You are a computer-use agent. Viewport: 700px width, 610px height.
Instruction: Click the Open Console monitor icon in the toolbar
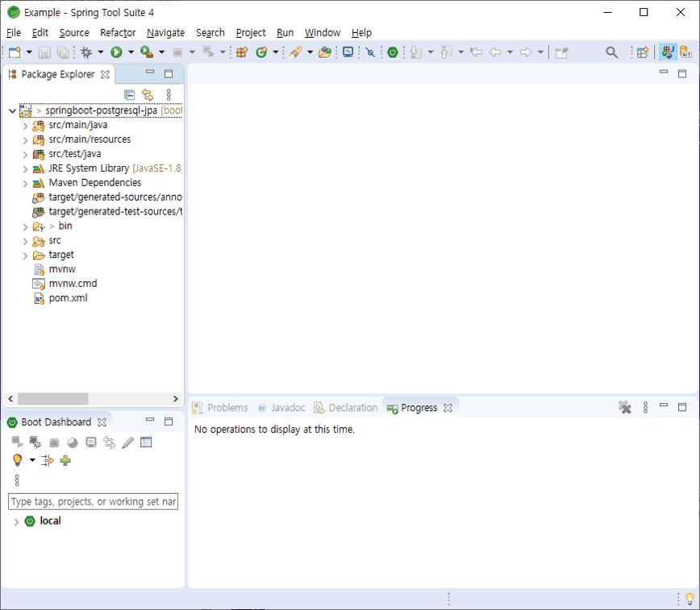[348, 52]
